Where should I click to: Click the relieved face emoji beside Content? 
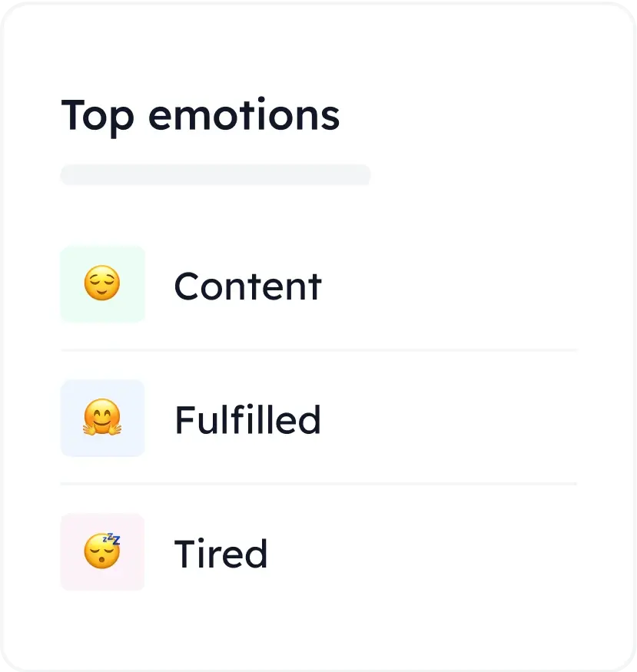102,285
